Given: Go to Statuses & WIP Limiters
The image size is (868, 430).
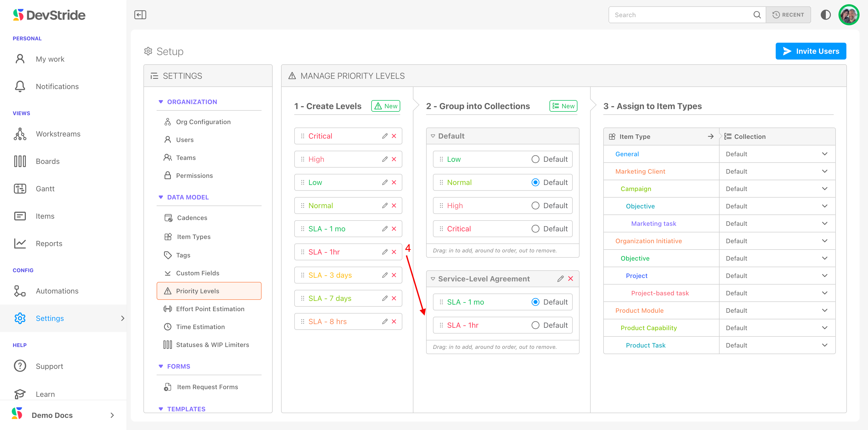Looking at the screenshot, I should [x=212, y=345].
